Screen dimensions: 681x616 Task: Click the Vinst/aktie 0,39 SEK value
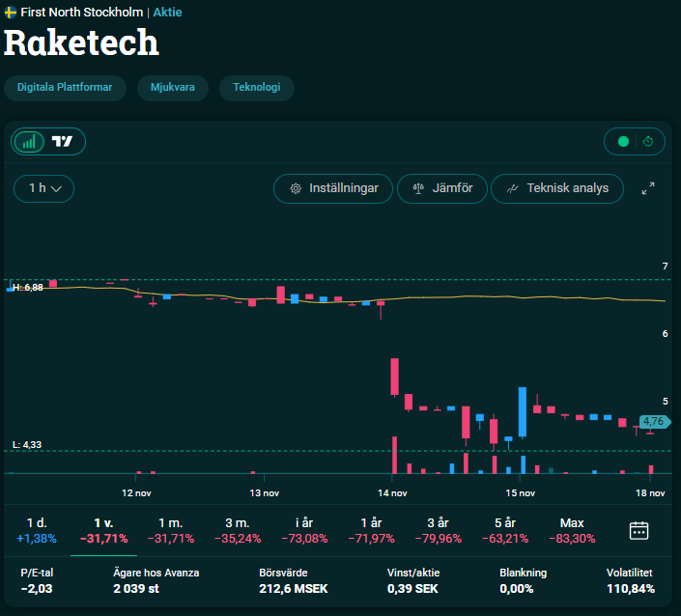[x=412, y=589]
